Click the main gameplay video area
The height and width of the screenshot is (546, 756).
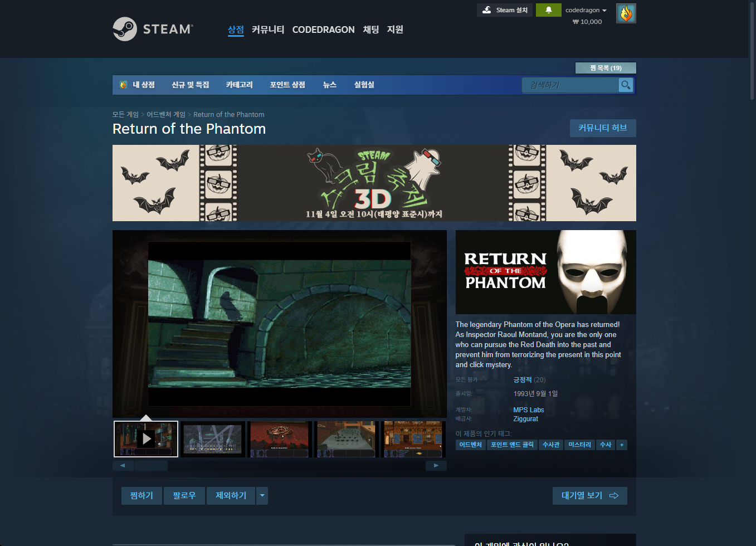click(280, 324)
